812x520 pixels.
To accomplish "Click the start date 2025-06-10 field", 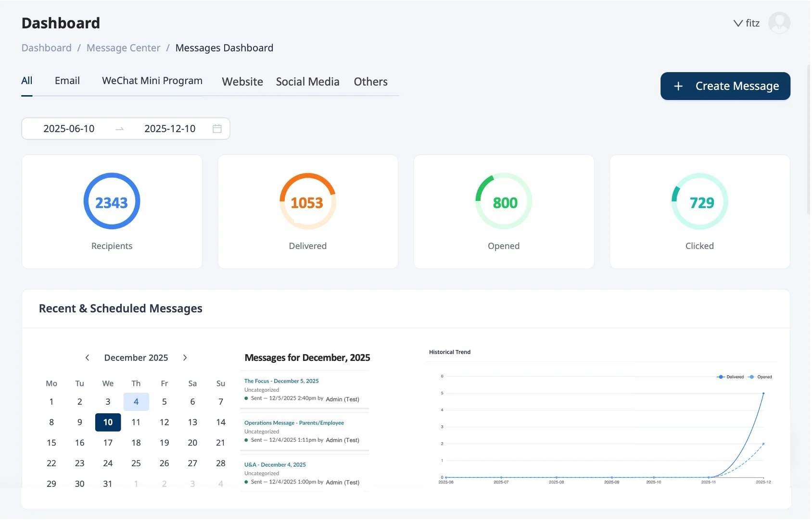I will (69, 129).
